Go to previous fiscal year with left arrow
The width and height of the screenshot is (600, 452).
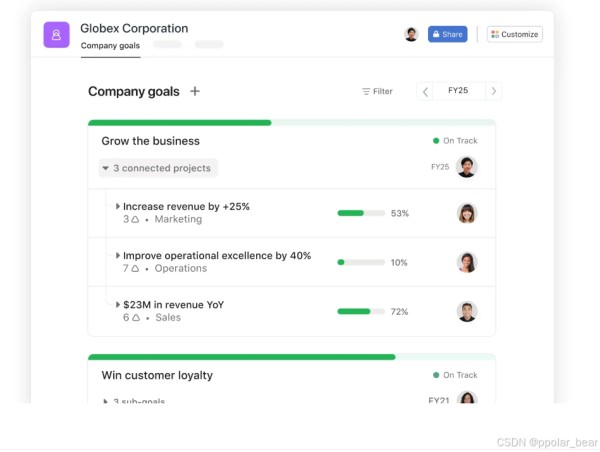(425, 91)
